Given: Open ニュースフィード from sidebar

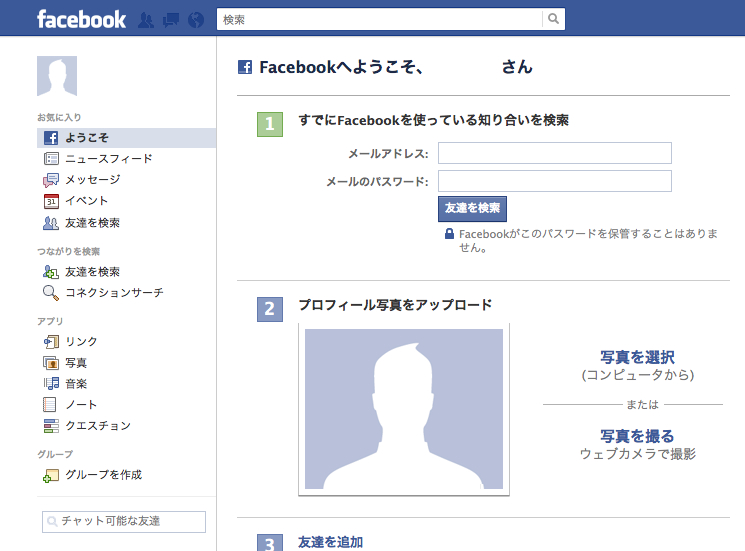Looking at the screenshot, I should (109, 159).
